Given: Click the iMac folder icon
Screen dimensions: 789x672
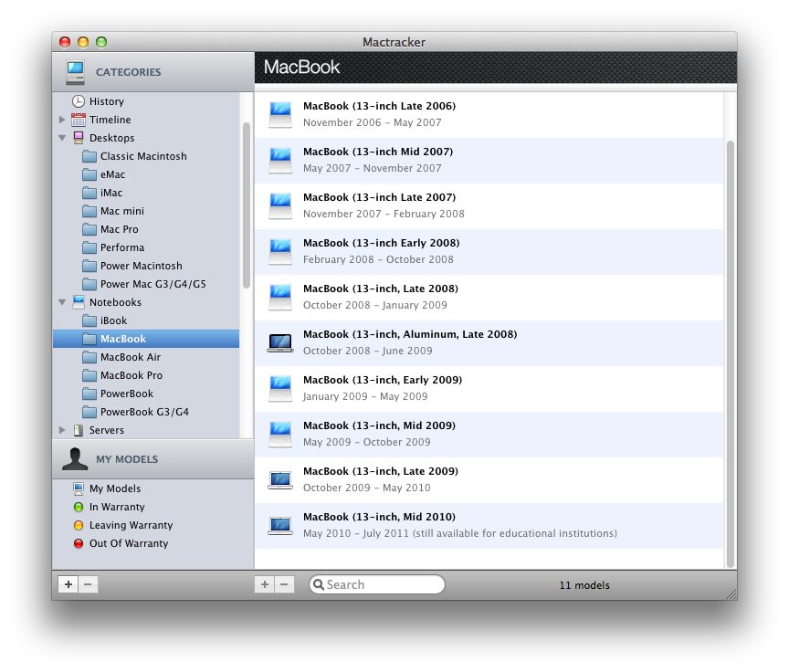Looking at the screenshot, I should coord(89,193).
